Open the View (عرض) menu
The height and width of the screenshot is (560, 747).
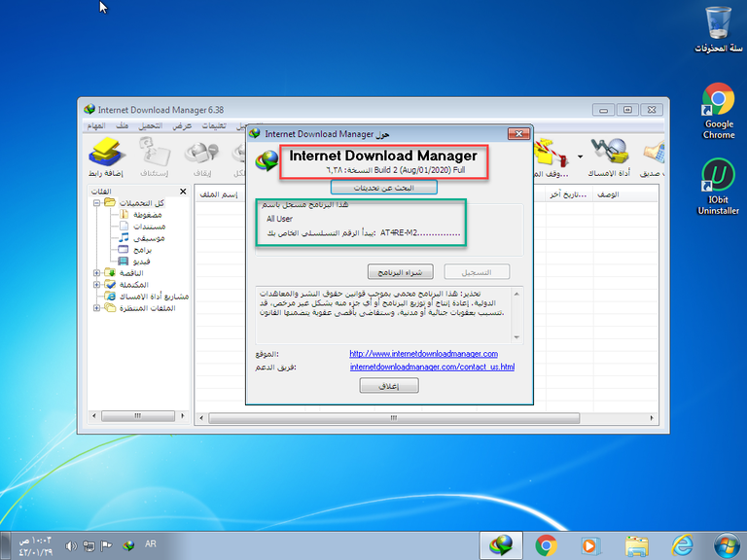[x=182, y=125]
